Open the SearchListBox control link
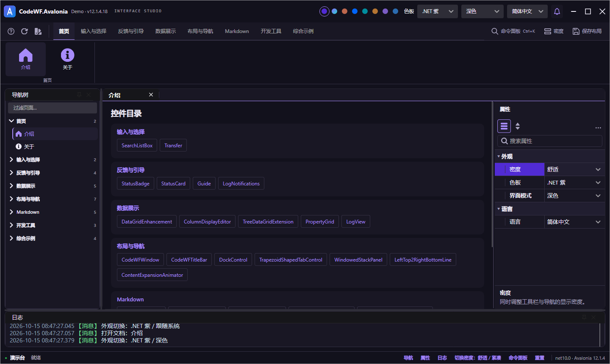Viewport: 610px width, 364px height. tap(137, 145)
